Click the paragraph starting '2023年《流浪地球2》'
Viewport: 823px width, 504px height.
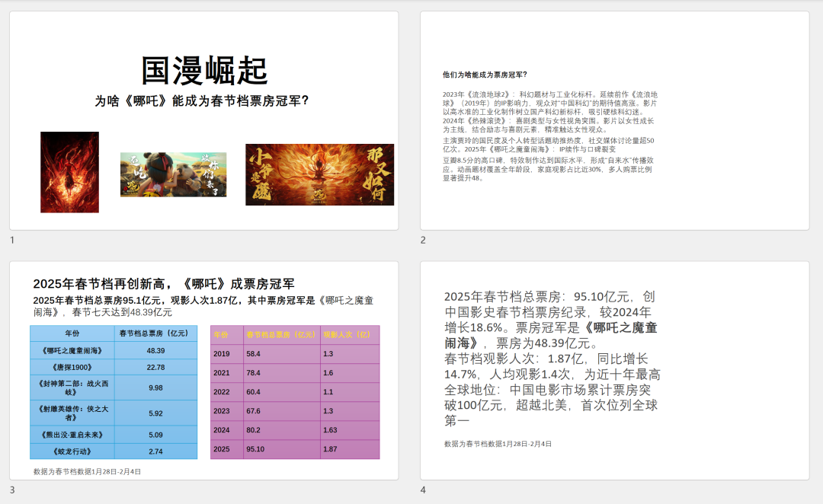coord(550,104)
